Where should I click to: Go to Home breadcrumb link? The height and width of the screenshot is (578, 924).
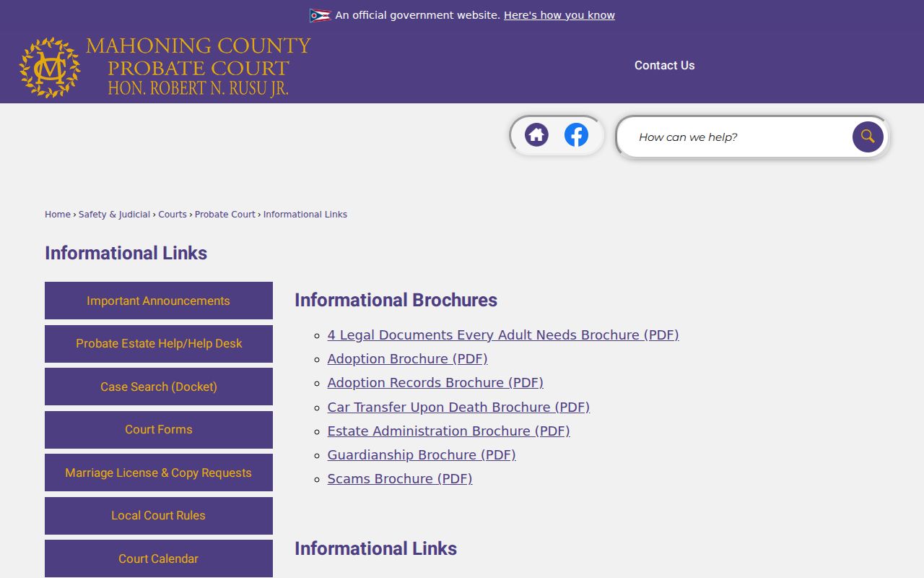point(58,215)
